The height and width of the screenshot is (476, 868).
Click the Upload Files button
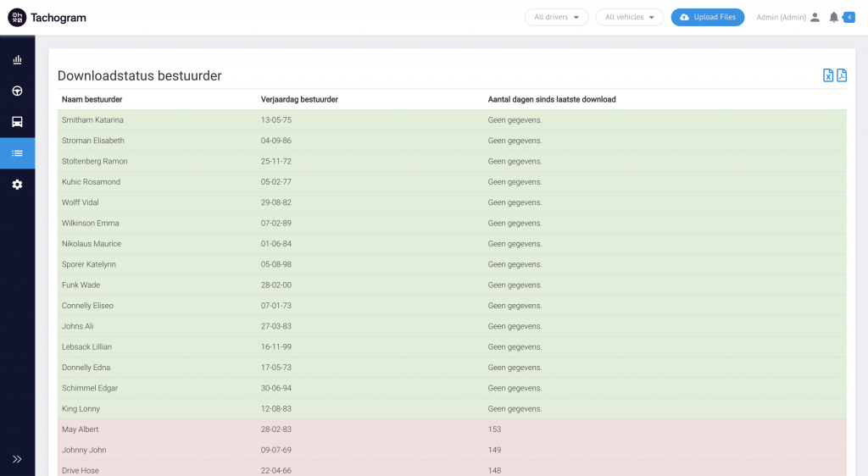click(x=708, y=17)
